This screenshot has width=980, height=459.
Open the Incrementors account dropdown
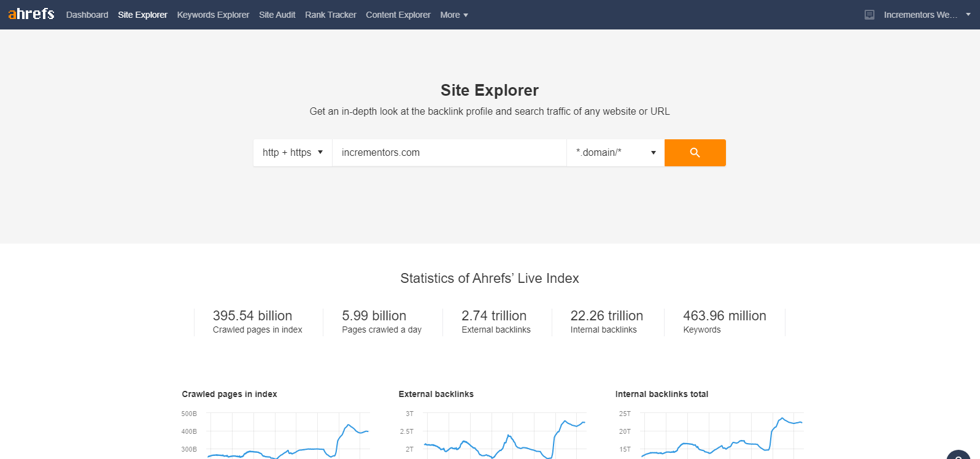pyautogui.click(x=927, y=15)
